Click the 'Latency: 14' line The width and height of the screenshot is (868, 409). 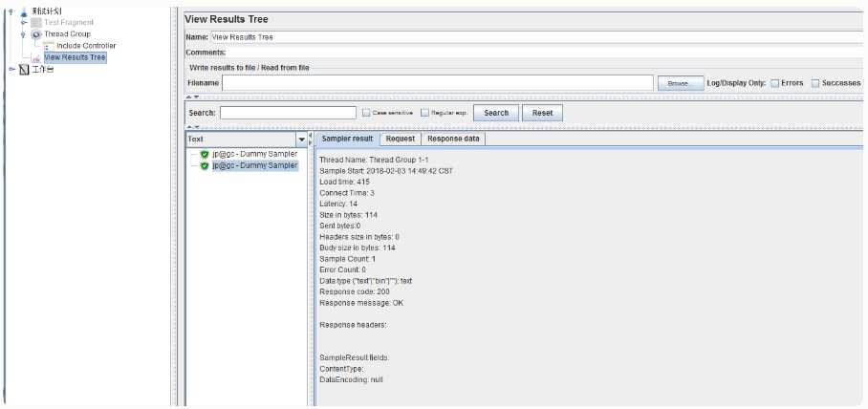tap(338, 204)
